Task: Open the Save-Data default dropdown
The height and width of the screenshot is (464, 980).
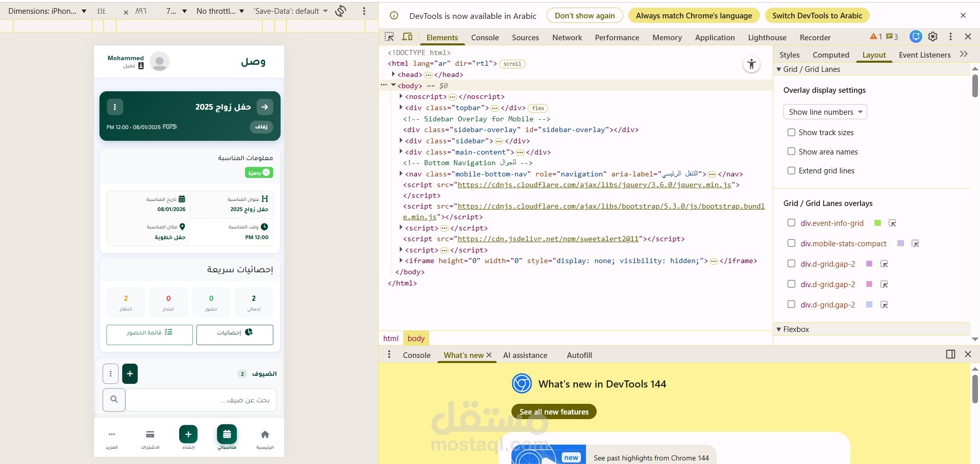Action: [290, 11]
